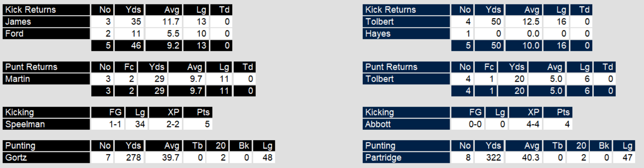Select Hayes in the Kick Returns table
Viewport: 644px width, 168px height.
pos(378,33)
